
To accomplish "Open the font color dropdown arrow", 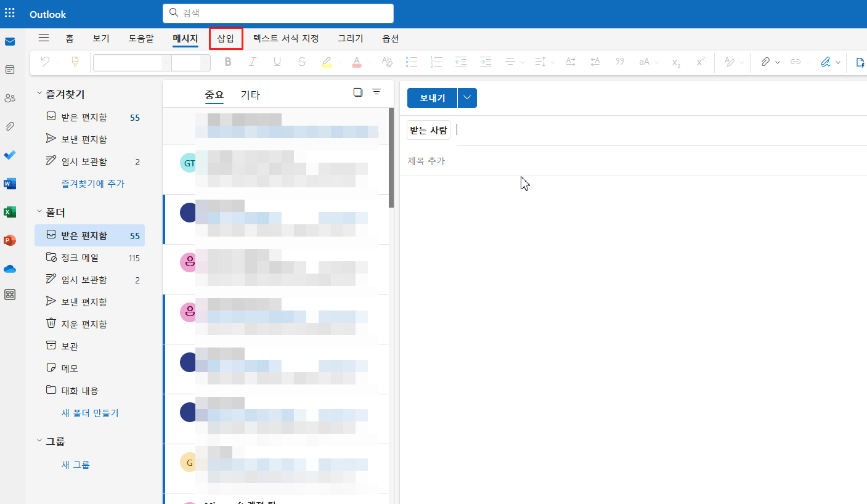I will click(x=370, y=62).
